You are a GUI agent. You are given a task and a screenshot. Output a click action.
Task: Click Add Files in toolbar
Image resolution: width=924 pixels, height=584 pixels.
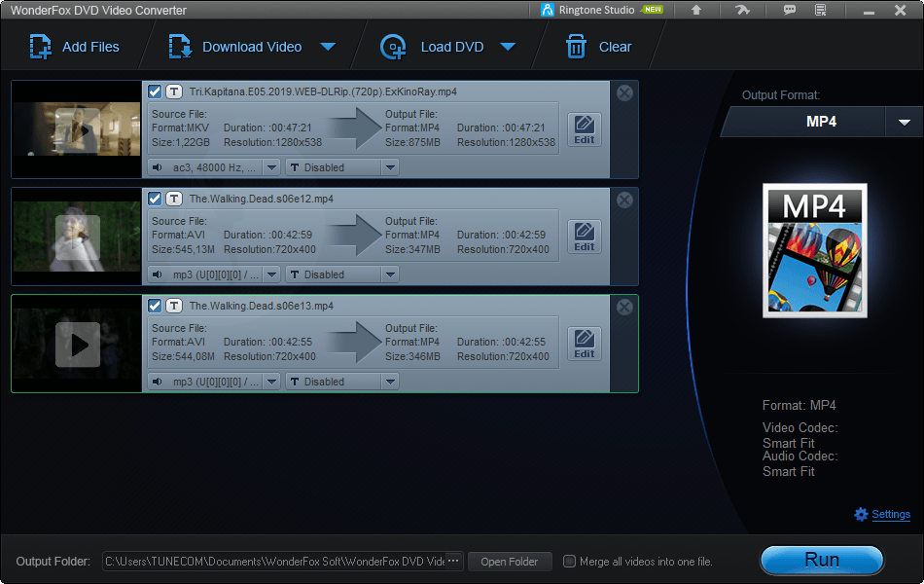(x=74, y=47)
